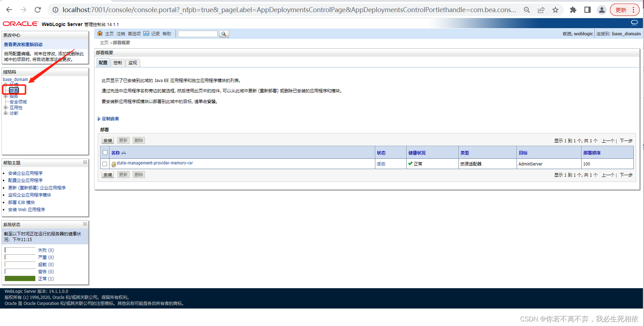Reload the page with the refresh icon

38,10
